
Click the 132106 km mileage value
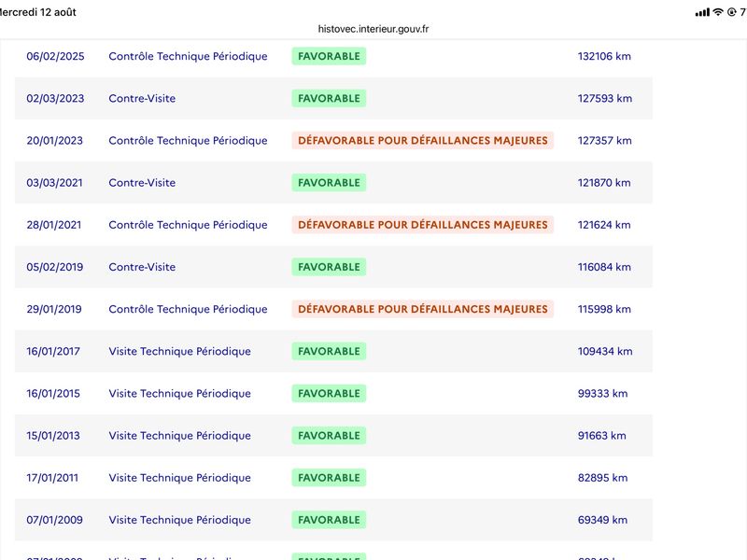pyautogui.click(x=604, y=56)
